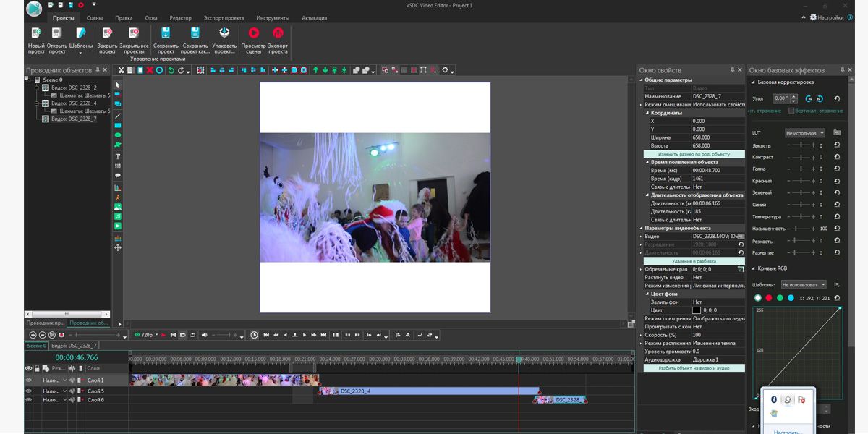Click the New Project icon
868x434 pixels.
pyautogui.click(x=35, y=33)
